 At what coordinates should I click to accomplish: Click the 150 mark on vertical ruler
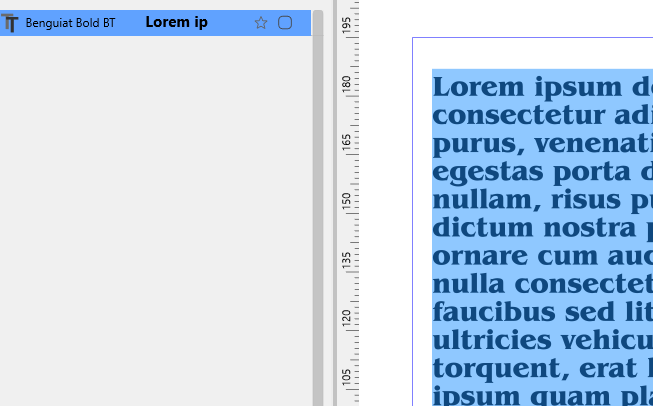point(347,202)
